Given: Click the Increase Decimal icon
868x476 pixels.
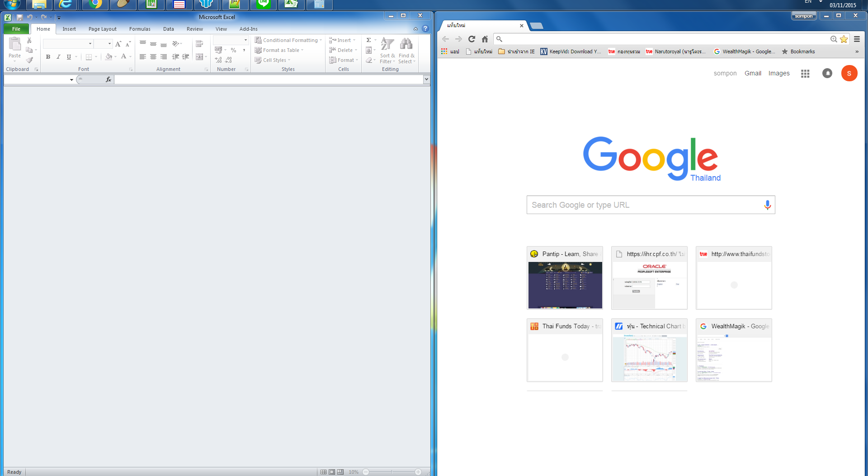Looking at the screenshot, I should (x=218, y=60).
